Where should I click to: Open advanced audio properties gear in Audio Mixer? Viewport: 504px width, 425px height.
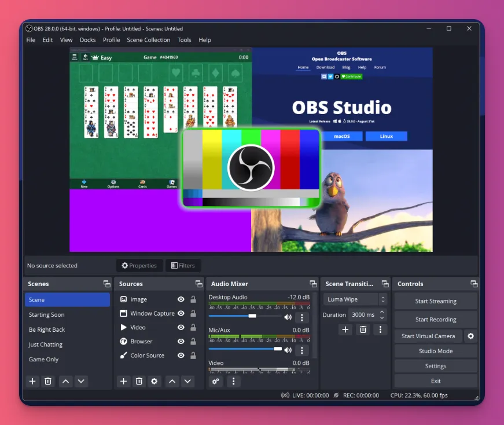215,382
